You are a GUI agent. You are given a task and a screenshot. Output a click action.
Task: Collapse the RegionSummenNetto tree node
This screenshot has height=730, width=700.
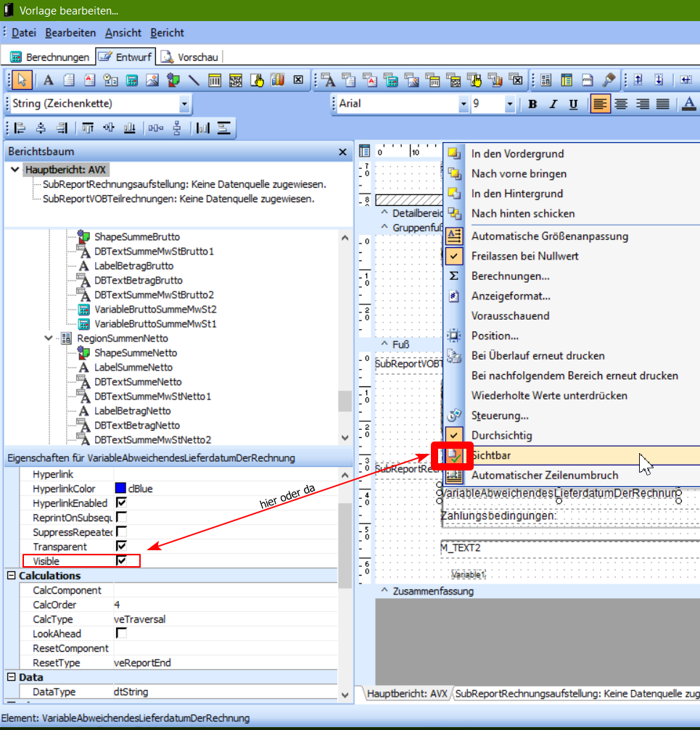[49, 338]
